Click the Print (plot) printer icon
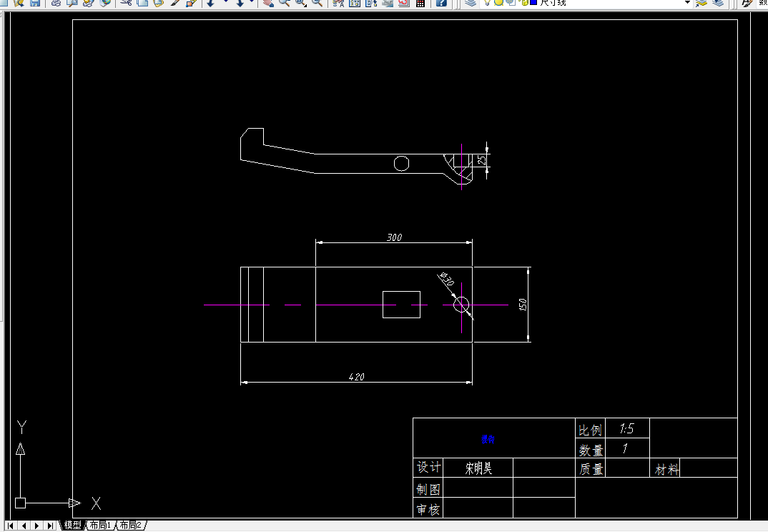This screenshot has height=532, width=768. (x=56, y=2)
